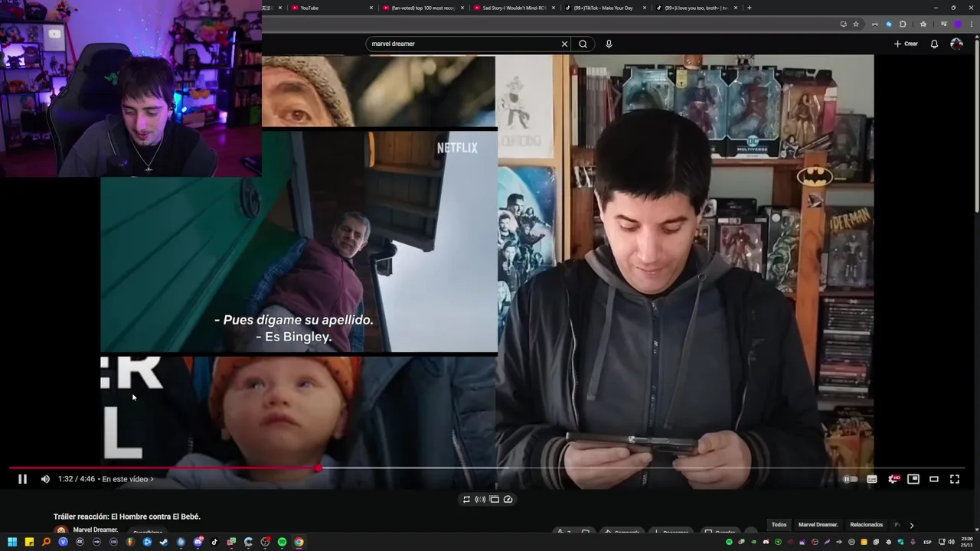980x551 pixels.
Task: Close the YouTube browser tab
Action: (x=371, y=8)
